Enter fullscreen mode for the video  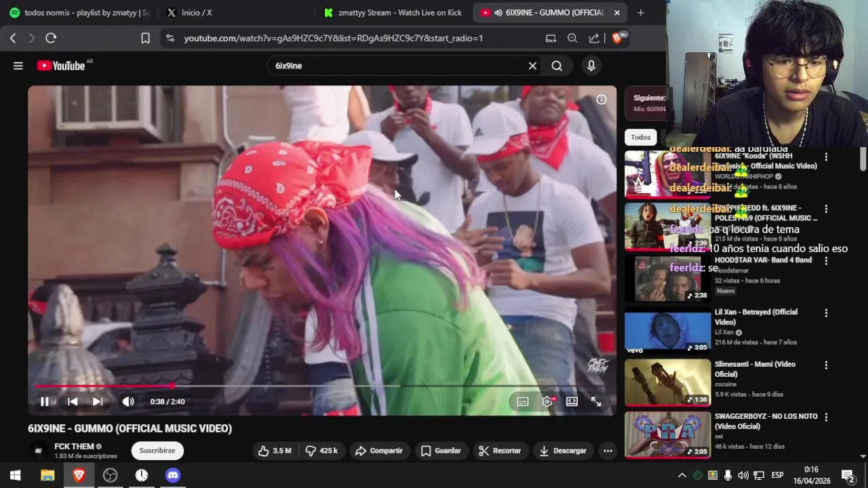pos(596,401)
